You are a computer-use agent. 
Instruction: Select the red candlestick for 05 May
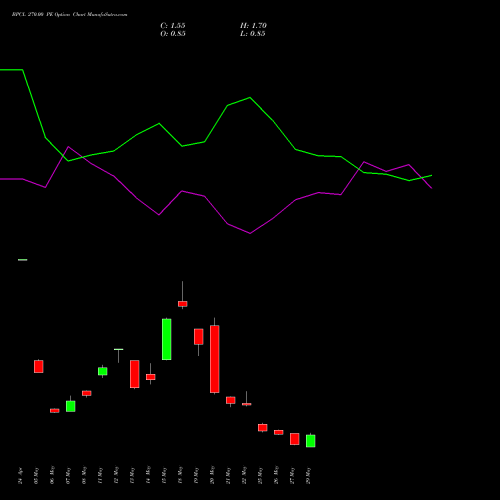coord(39,366)
